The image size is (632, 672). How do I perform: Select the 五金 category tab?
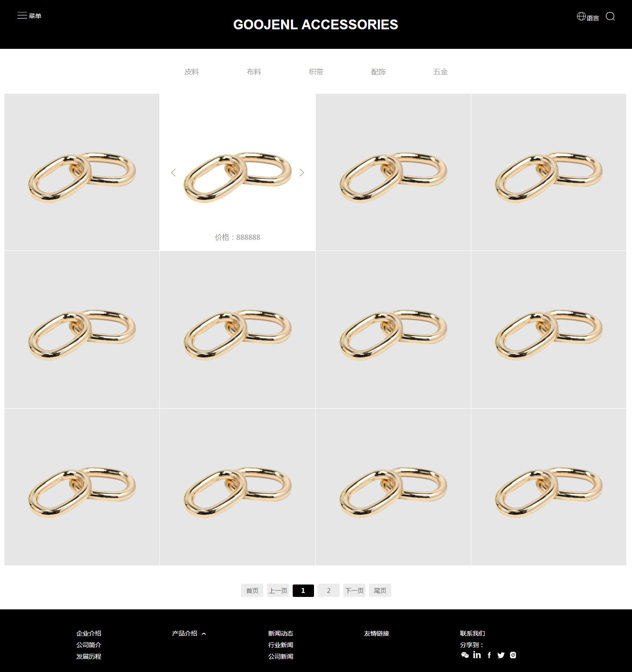(x=441, y=72)
